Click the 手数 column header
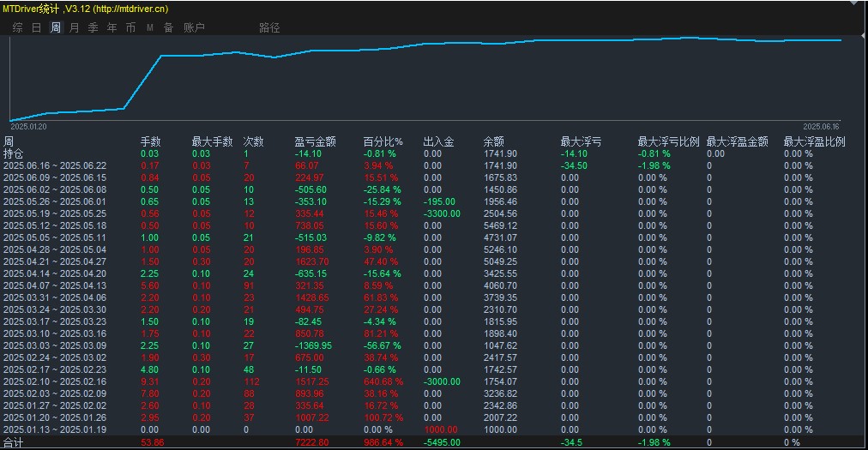 tap(151, 141)
